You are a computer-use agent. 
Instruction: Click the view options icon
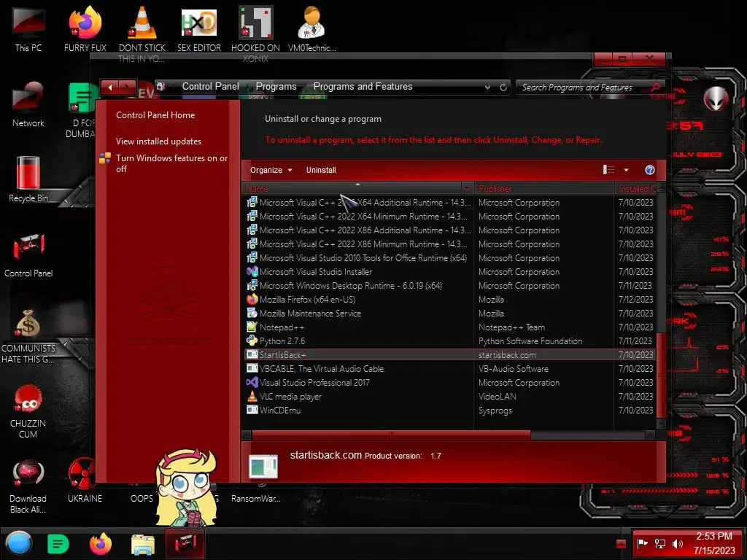pos(608,170)
